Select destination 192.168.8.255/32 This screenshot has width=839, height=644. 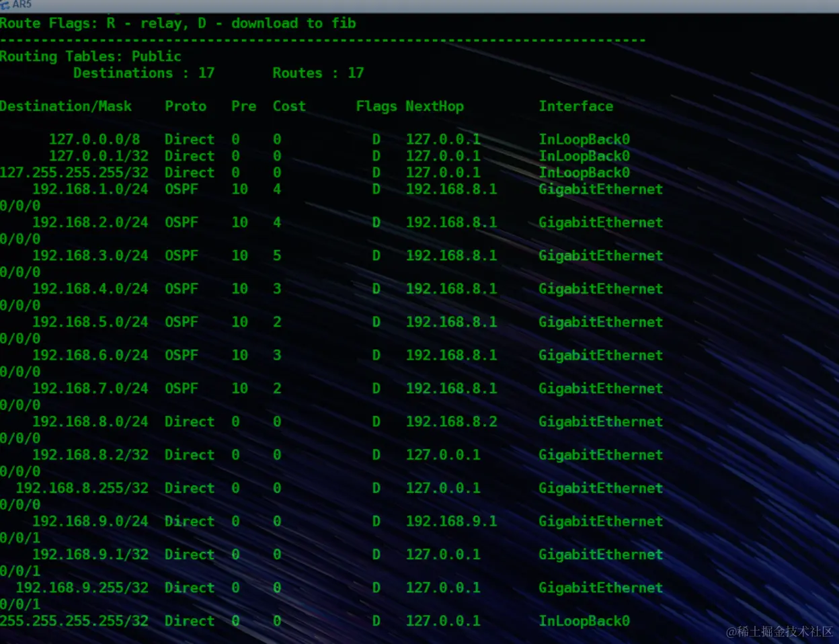pos(83,488)
